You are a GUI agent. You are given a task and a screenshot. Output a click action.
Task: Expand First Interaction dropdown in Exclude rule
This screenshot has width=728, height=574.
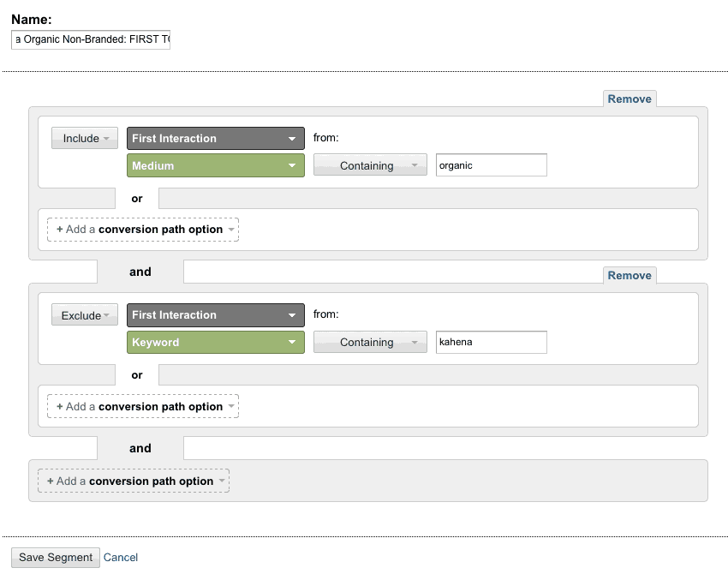(216, 315)
